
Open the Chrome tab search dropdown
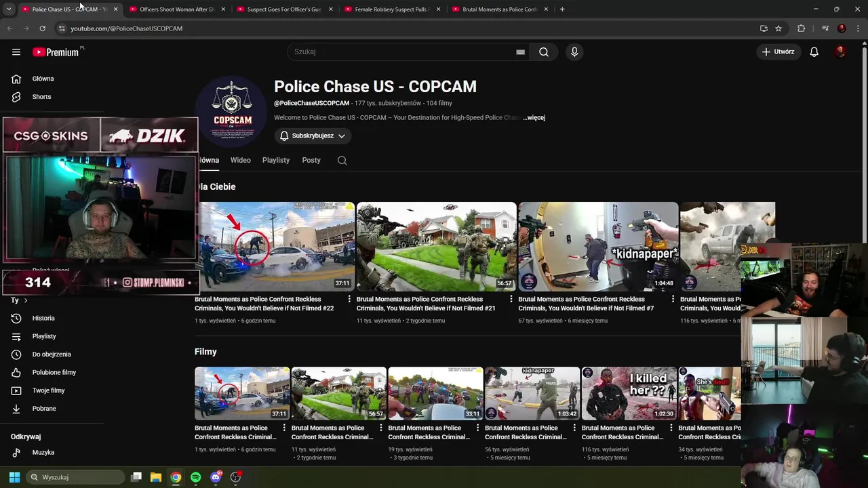coord(9,9)
